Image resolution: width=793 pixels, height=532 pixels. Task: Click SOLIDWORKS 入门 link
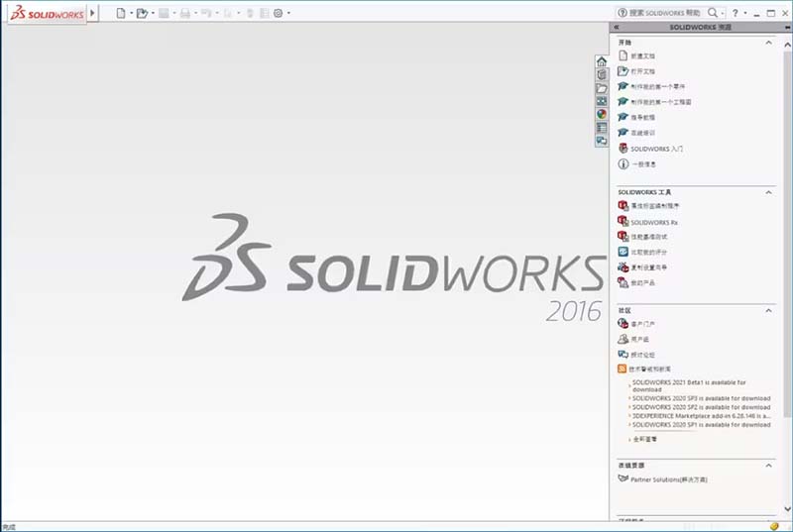657,149
